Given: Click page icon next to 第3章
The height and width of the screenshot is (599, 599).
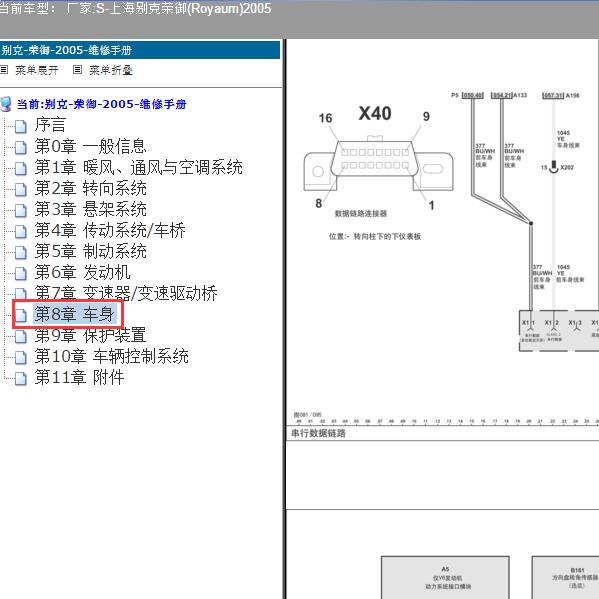Looking at the screenshot, I should pyautogui.click(x=21, y=210).
